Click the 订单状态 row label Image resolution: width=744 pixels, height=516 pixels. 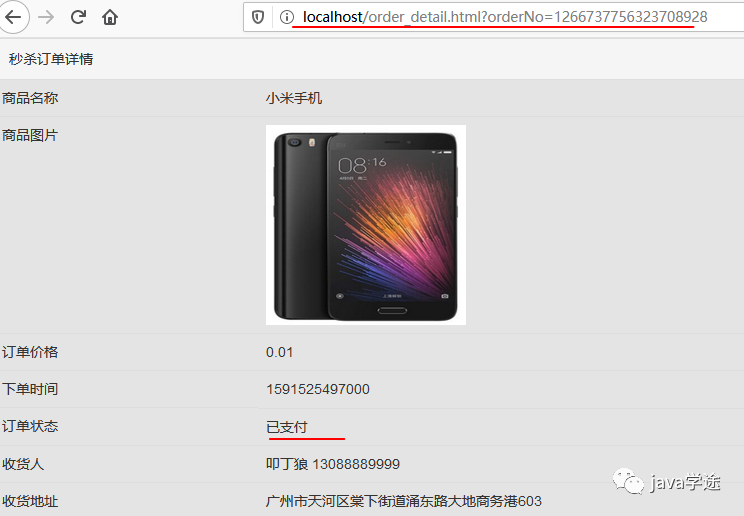[x=30, y=426]
